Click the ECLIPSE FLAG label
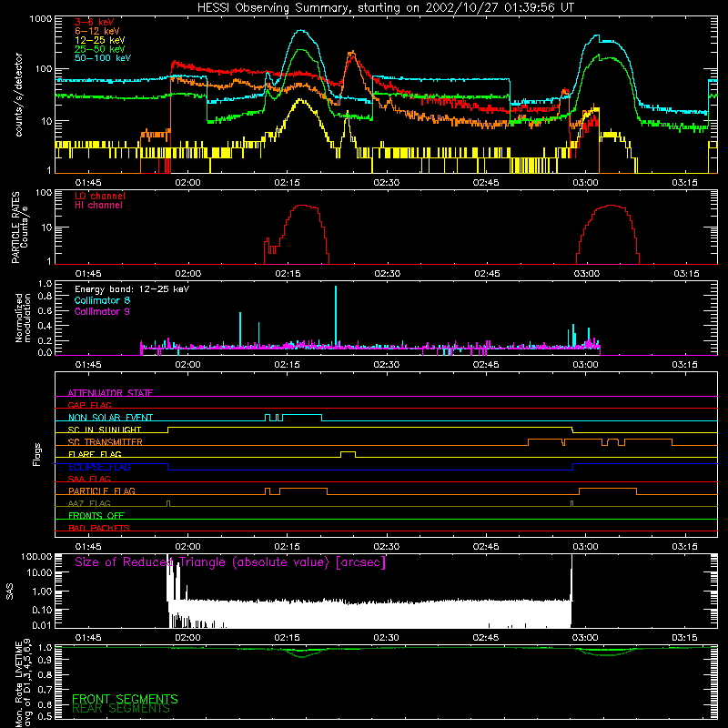The width and height of the screenshot is (728, 728). [99, 467]
